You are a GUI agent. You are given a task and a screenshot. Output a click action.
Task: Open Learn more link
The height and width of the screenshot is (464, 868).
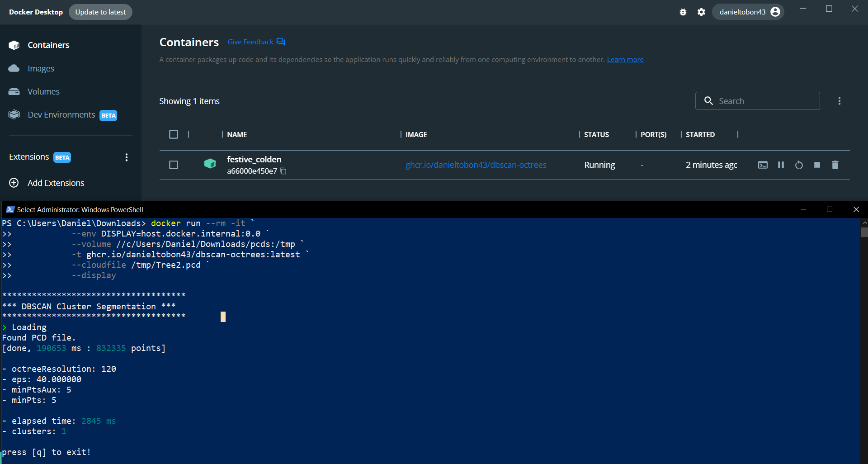(x=625, y=60)
